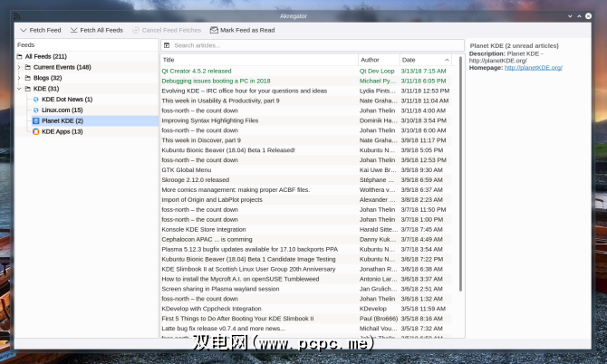Open How to install Mycroft A.I. article

[x=240, y=279]
